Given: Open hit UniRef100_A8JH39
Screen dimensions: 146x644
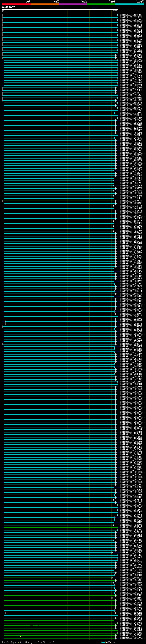Looking at the screenshot, I should click(x=131, y=201).
